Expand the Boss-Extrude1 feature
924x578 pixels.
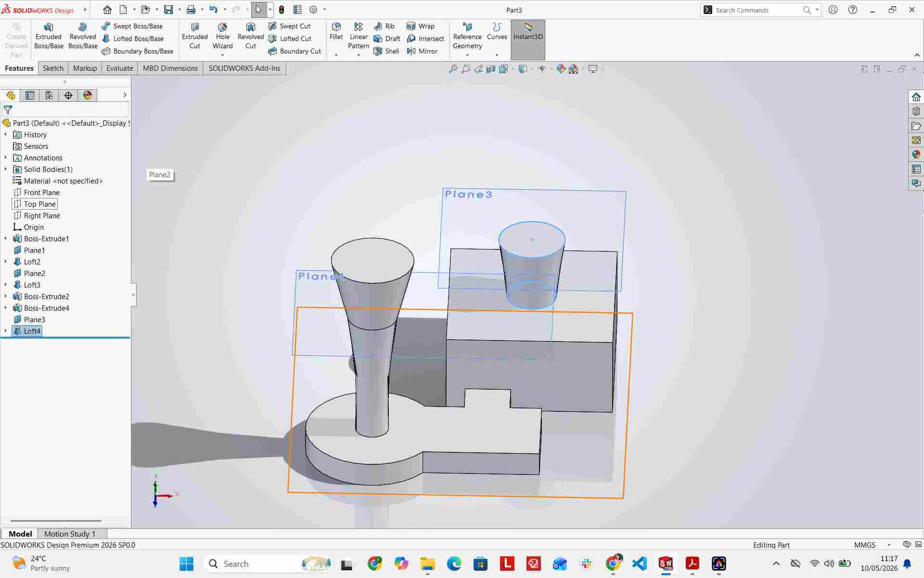click(x=6, y=238)
